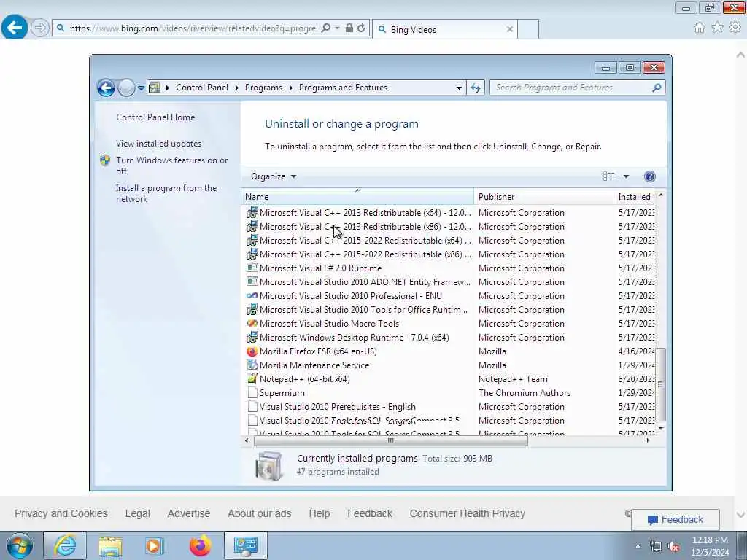Click the Mozilla Maintenance Service icon
The width and height of the screenshot is (747, 560).
(252, 365)
